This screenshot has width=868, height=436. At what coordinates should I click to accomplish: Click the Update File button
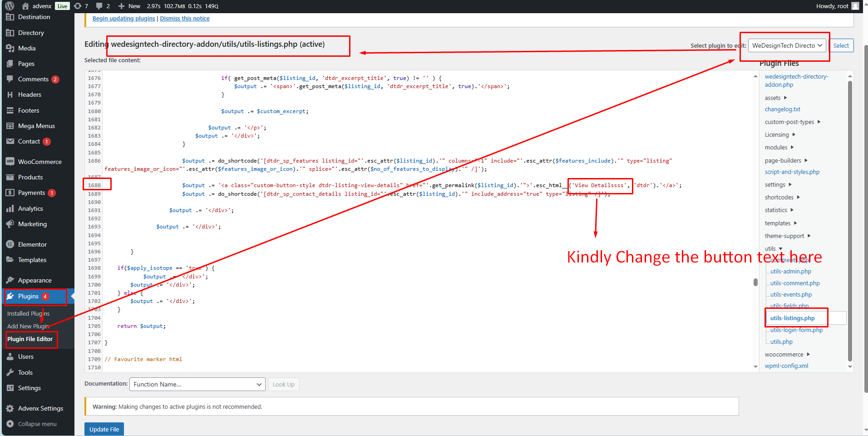pos(104,429)
